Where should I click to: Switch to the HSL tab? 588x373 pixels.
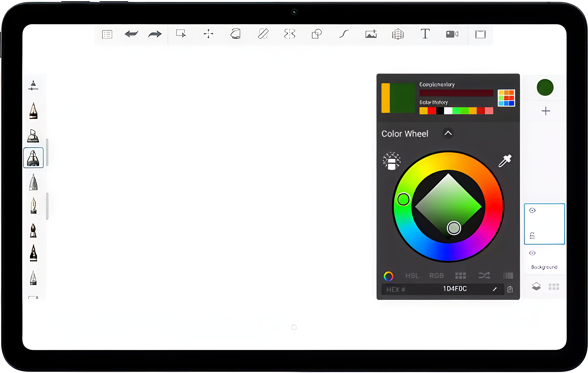[412, 276]
